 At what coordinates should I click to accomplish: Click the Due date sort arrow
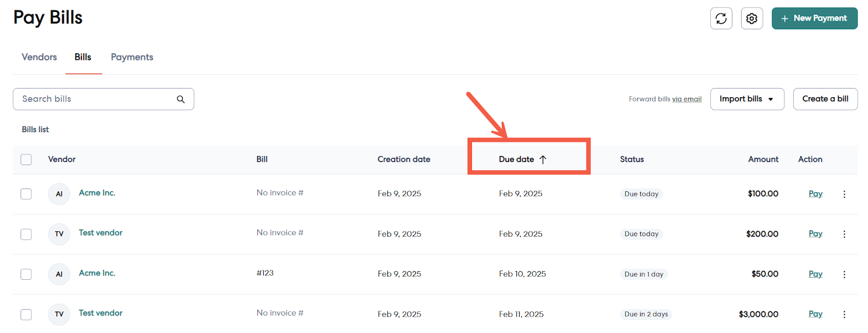pyautogui.click(x=542, y=160)
